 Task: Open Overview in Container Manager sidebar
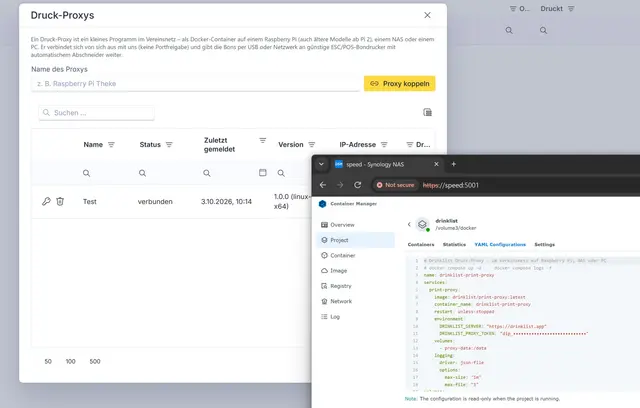coord(356,225)
